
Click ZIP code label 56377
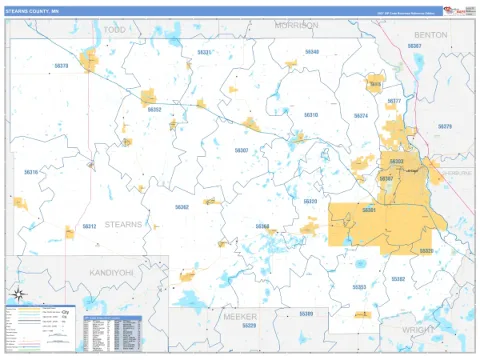pos(394,101)
